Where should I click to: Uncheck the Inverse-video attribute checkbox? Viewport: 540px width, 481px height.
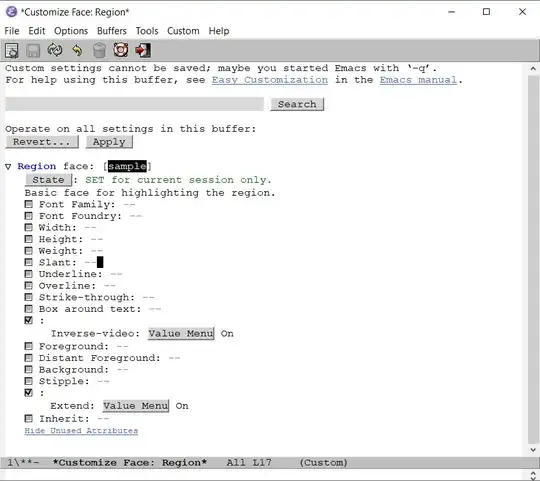(x=29, y=320)
